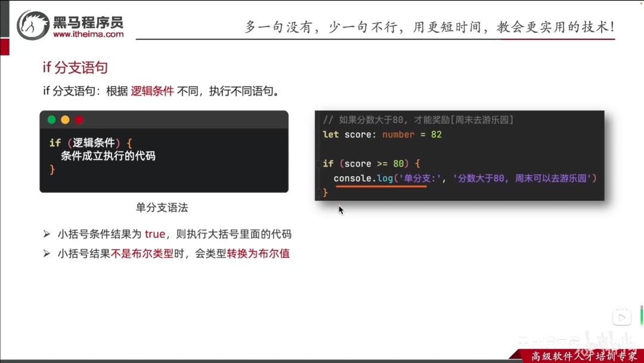Collapse the fold marker beside if (score >= 80)
This screenshot has width=644, height=363.
(318, 164)
